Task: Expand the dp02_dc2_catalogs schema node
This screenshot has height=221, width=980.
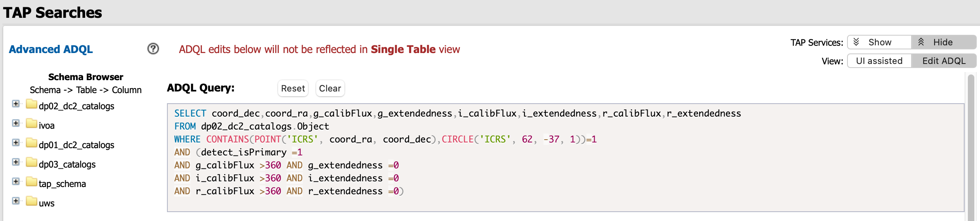Action: tap(16, 104)
